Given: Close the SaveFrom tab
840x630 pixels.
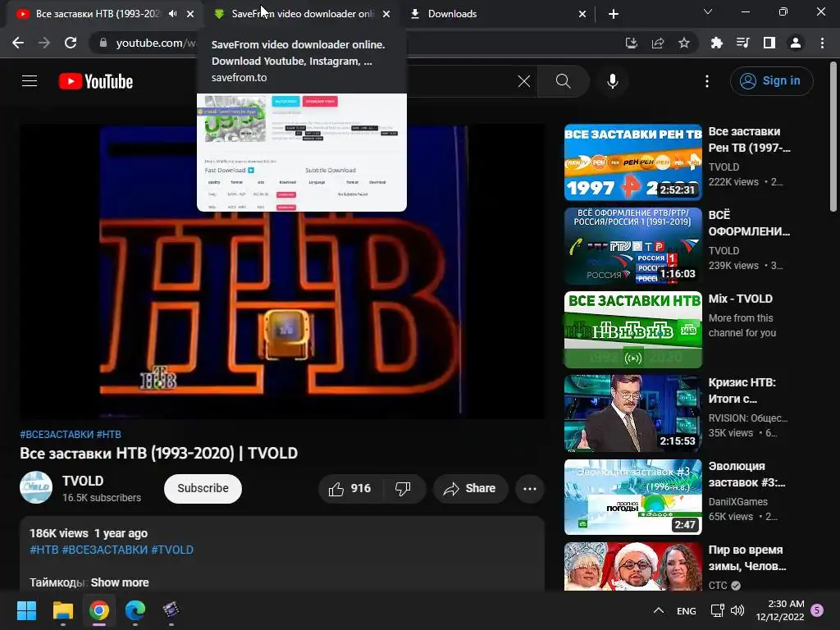Looking at the screenshot, I should click(x=386, y=14).
